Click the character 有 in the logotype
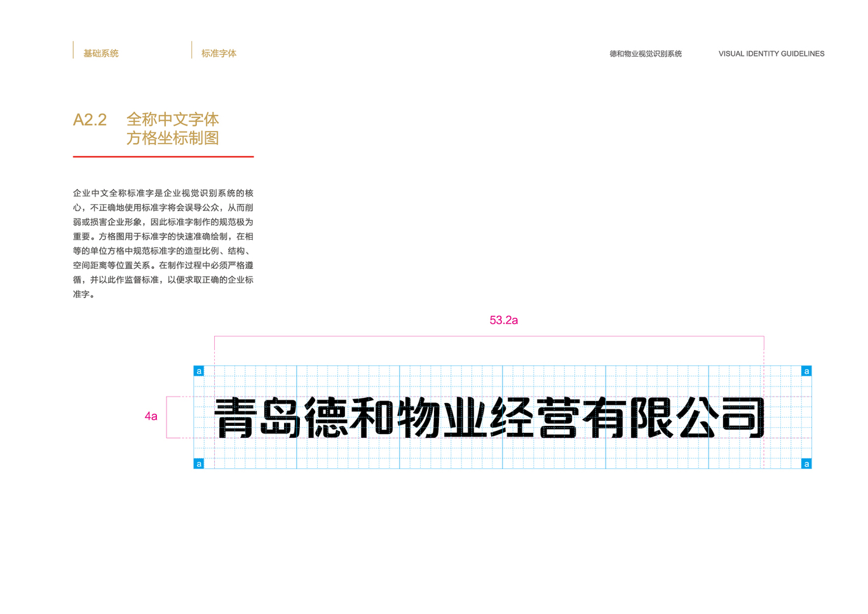The width and height of the screenshot is (868, 614). pos(604,418)
